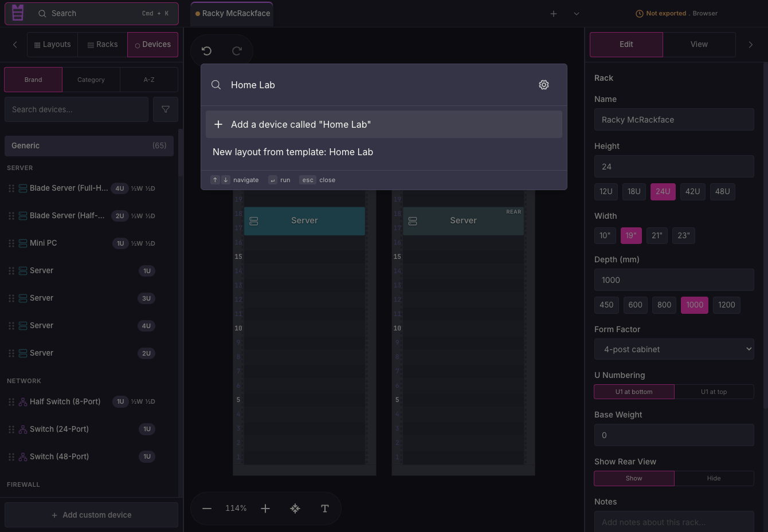Screen dimensions: 768x532
Task: Collapse the left sidebar chevron
Action: [15, 45]
